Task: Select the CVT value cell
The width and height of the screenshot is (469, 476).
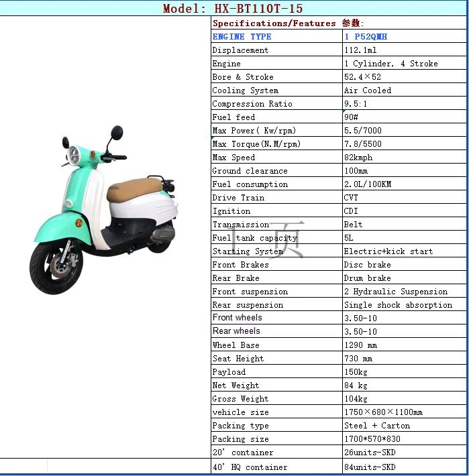Action: [x=405, y=197]
